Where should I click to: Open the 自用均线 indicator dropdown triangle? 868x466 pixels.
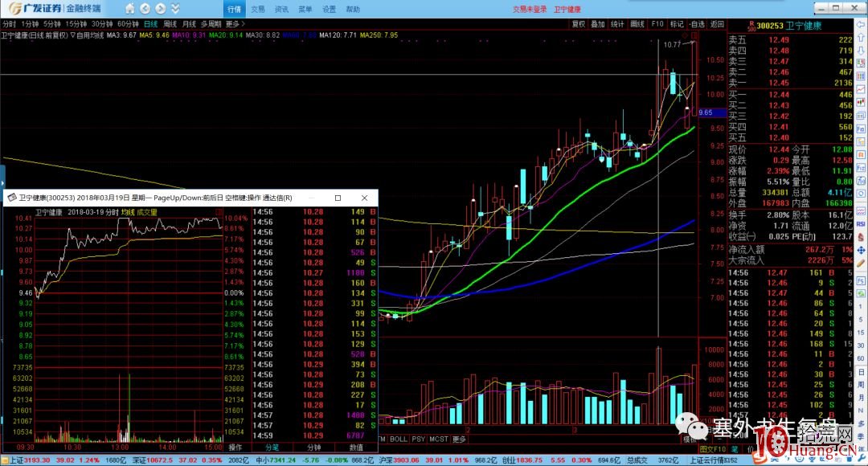73,35
